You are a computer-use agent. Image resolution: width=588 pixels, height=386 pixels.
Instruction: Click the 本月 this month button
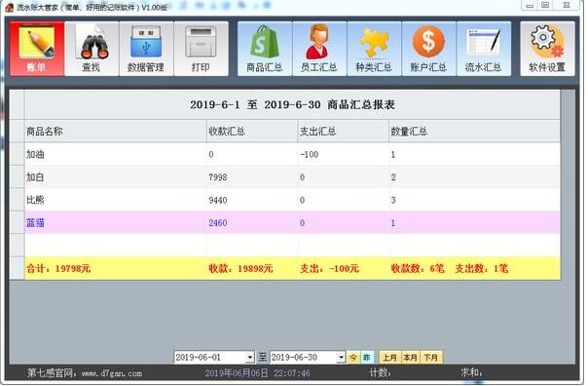coord(410,357)
